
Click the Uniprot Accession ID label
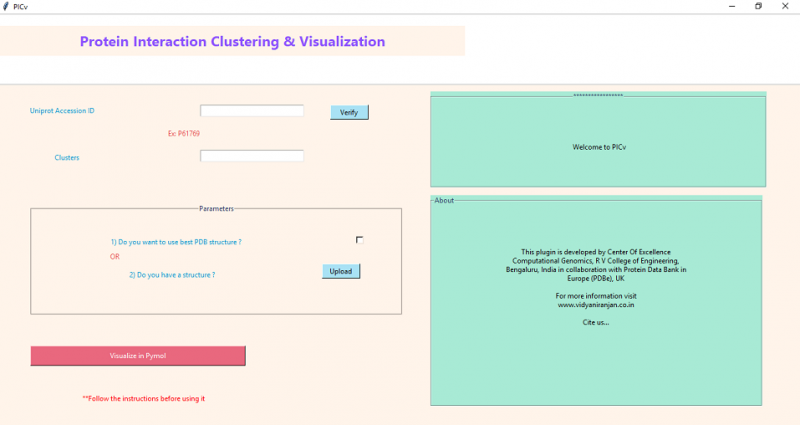[62, 111]
